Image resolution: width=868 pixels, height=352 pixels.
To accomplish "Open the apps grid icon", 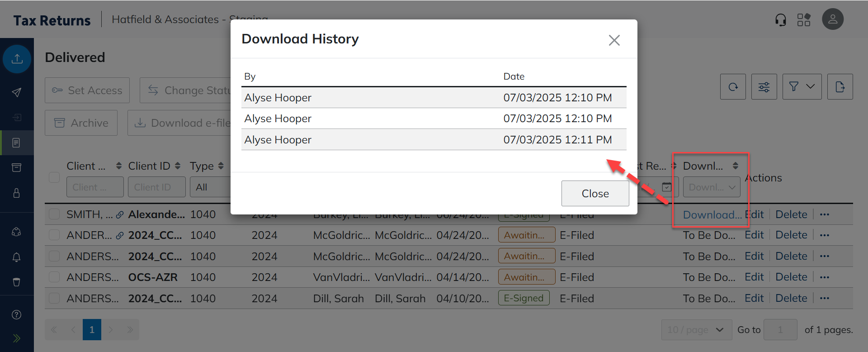I will click(x=803, y=20).
